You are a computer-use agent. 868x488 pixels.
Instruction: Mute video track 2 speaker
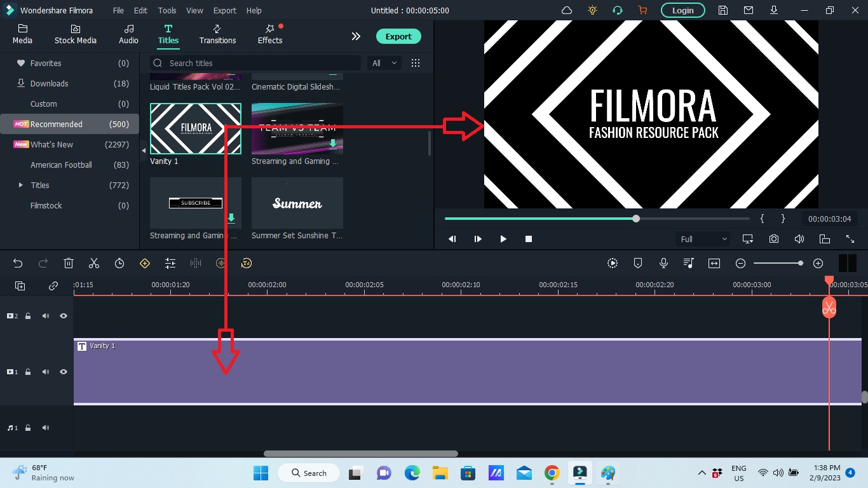[x=46, y=316]
